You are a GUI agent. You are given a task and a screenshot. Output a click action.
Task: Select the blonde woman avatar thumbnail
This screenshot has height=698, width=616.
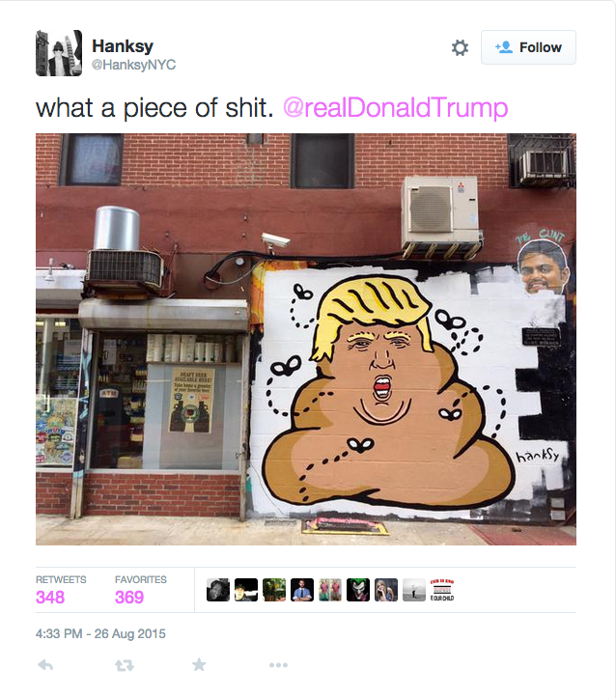tap(386, 590)
